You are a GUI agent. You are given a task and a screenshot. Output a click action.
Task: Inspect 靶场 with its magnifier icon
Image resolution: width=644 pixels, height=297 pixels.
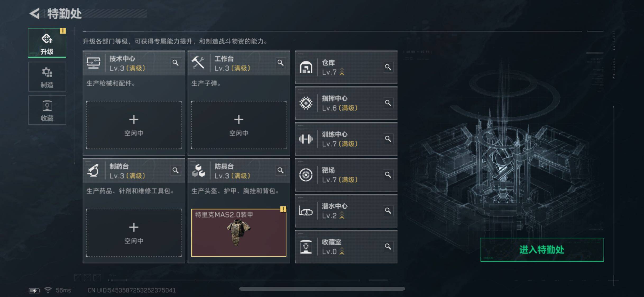[x=388, y=175]
